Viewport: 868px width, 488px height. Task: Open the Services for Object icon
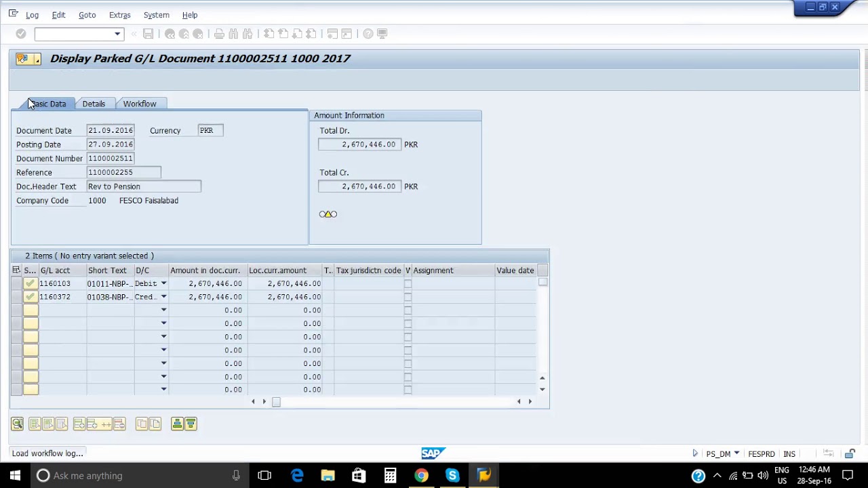pos(28,59)
